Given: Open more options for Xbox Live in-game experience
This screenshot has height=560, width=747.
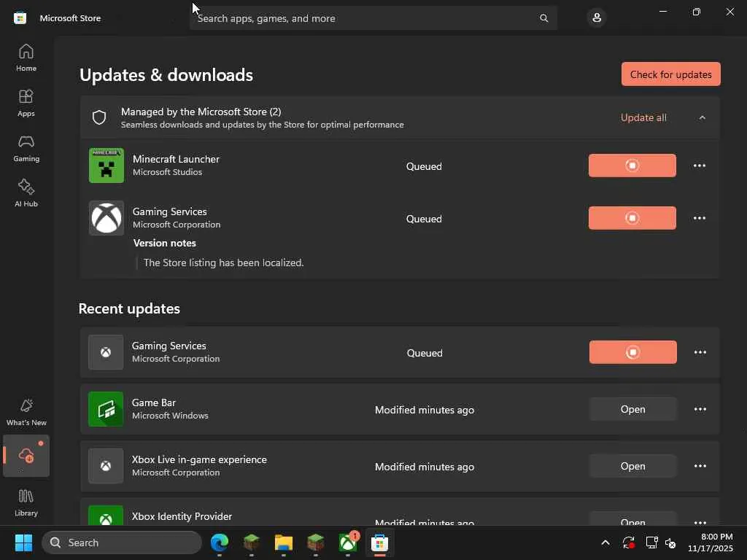Looking at the screenshot, I should pos(700,466).
